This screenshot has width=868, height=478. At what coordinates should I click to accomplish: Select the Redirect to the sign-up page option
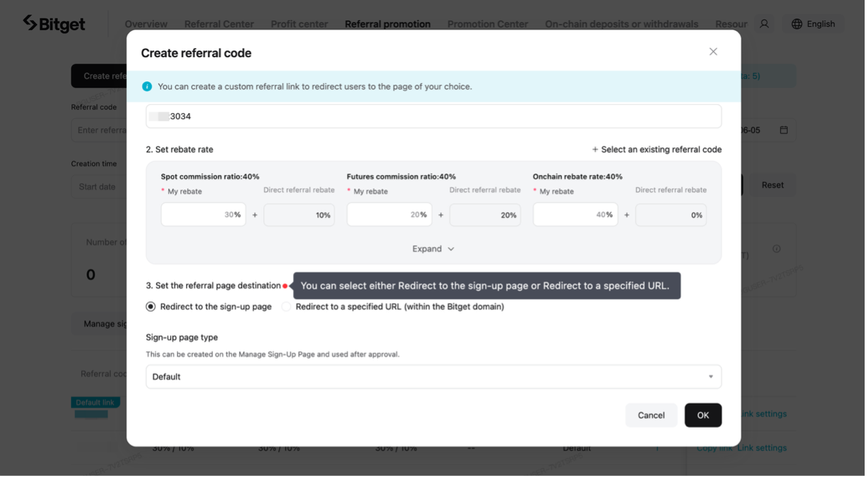[x=150, y=306]
